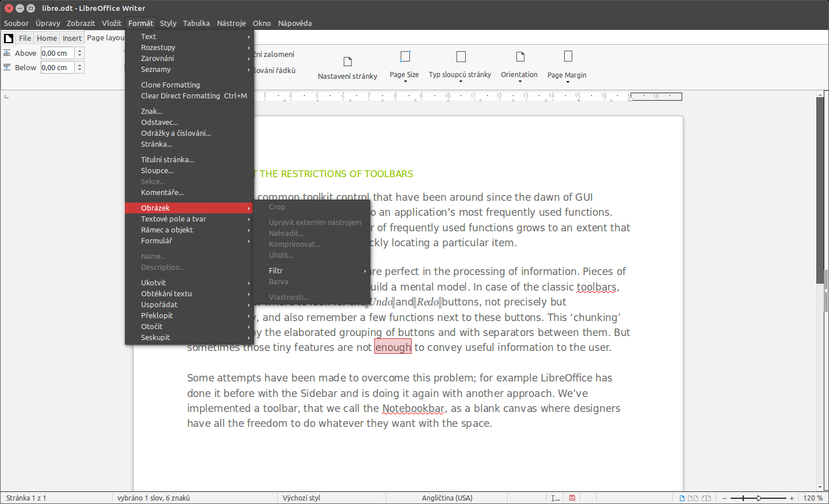Viewport: 829px width, 504px height.
Task: Open the Vložit menu
Action: (112, 24)
